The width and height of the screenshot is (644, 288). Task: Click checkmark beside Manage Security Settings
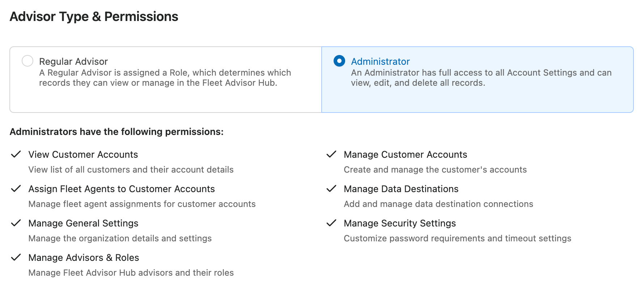(331, 223)
